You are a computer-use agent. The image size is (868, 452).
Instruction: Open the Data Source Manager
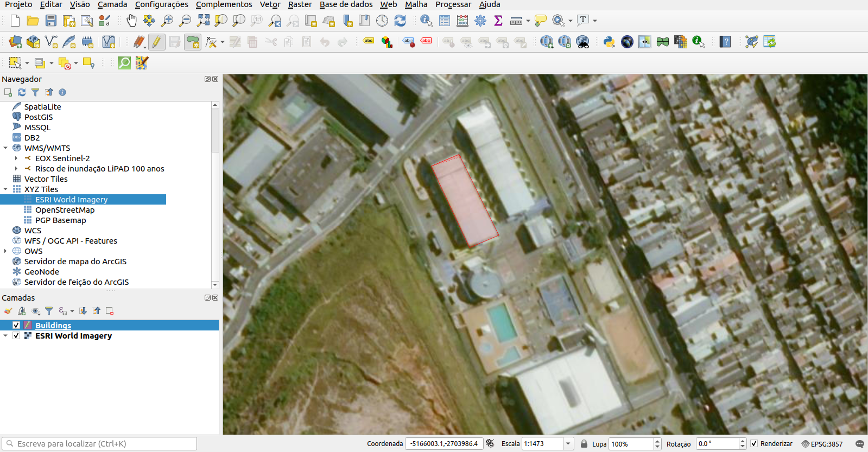(15, 42)
